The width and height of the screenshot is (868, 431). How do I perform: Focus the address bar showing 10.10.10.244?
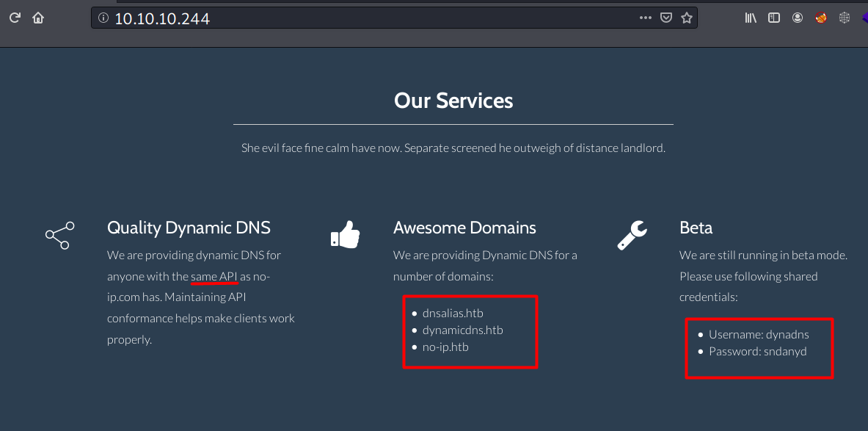pos(367,18)
